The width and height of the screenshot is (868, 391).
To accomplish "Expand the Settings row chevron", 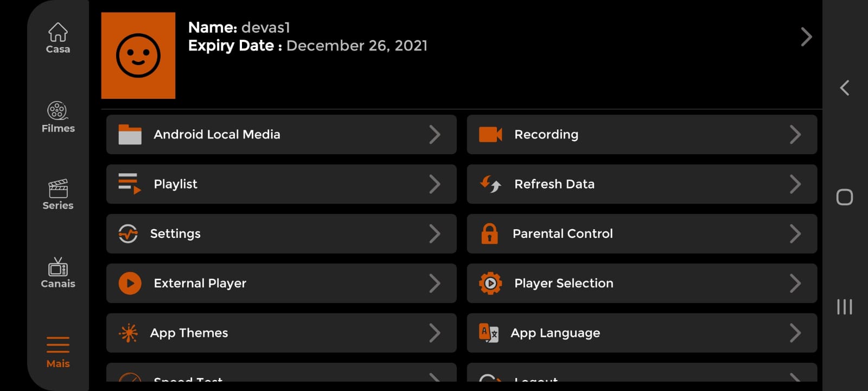I will pos(435,234).
